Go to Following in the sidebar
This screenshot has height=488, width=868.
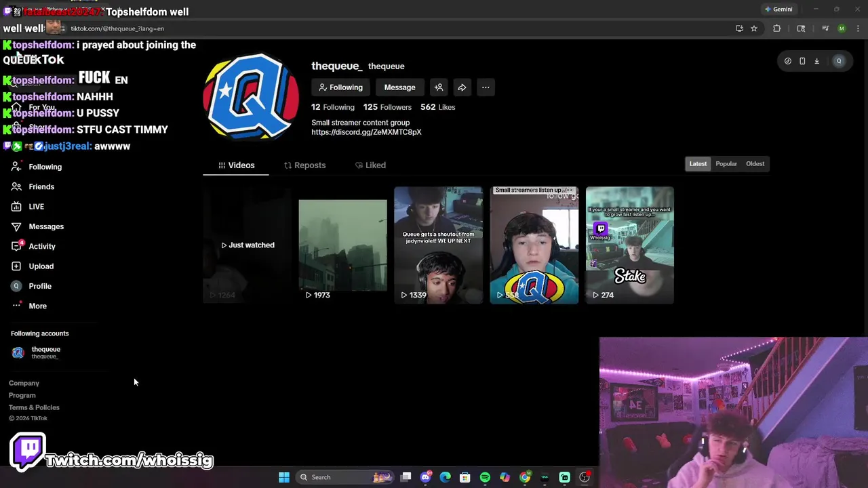pos(45,167)
